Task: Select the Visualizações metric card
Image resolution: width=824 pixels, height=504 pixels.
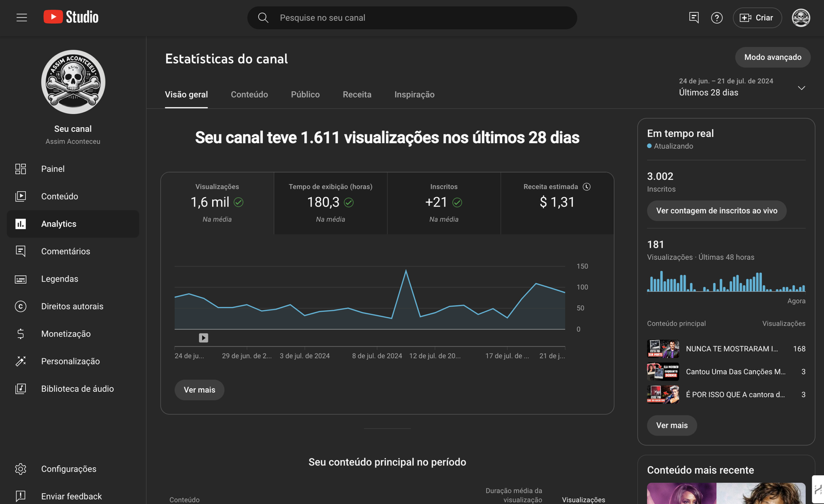Action: click(x=217, y=203)
